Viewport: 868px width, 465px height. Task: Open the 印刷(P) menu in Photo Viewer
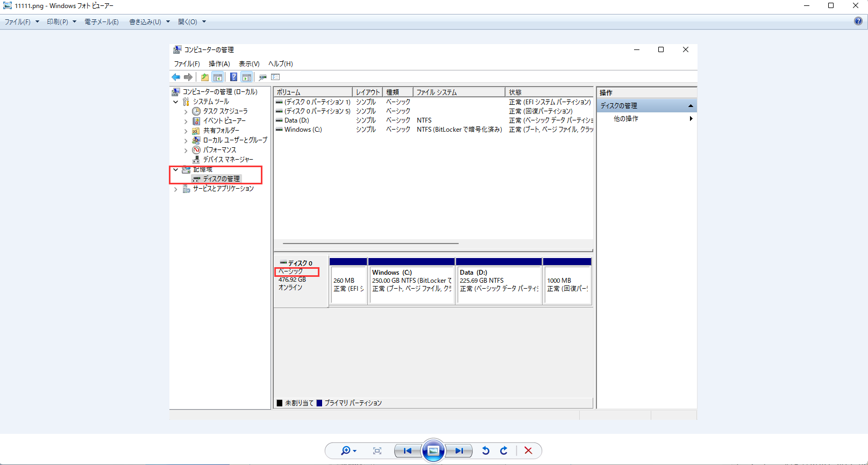point(61,22)
